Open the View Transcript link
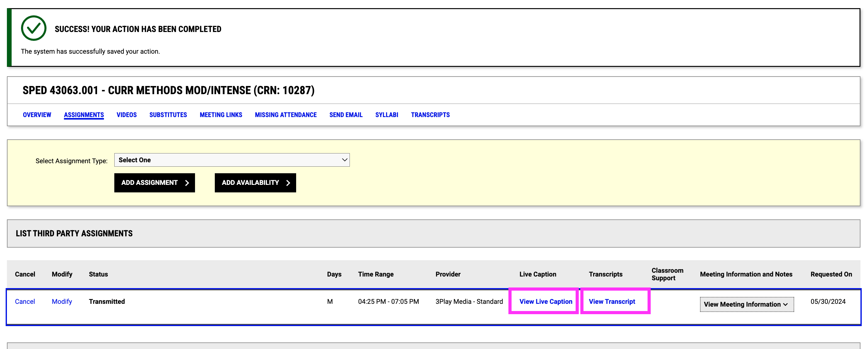 point(612,302)
